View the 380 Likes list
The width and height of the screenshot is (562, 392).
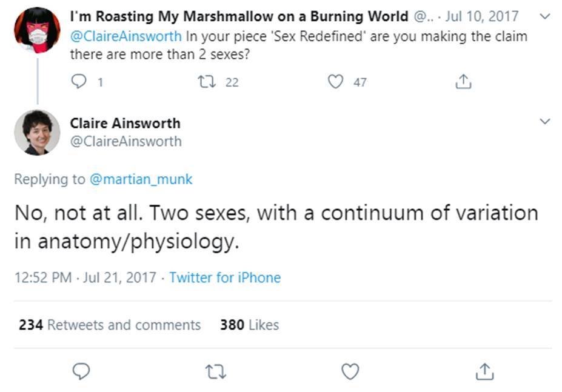pyautogui.click(x=249, y=325)
